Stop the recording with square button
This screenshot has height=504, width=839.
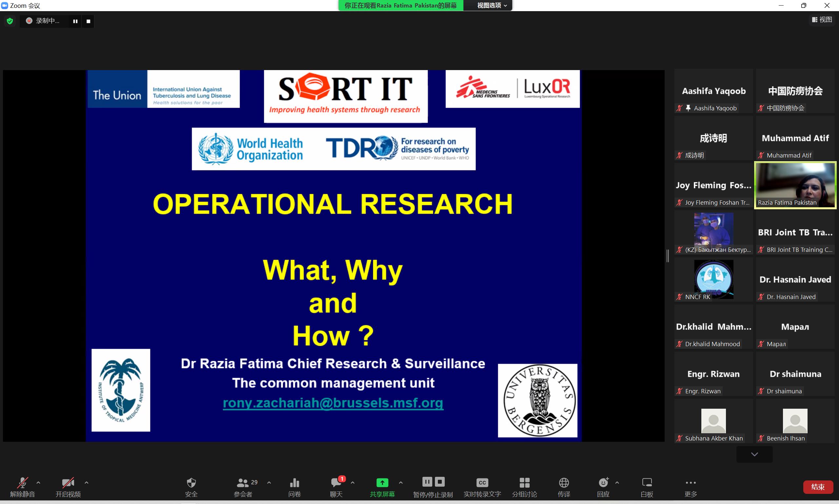pos(88,21)
